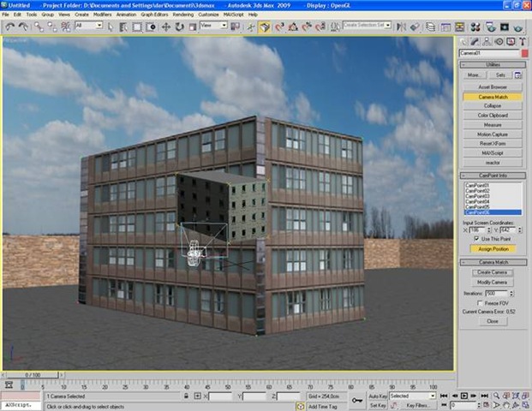The height and width of the screenshot is (411, 532).
Task: Open the View reference coordinate dropdown
Action: (x=212, y=27)
